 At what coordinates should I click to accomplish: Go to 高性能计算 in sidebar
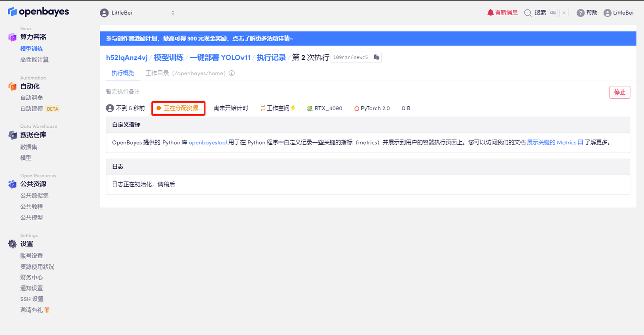(34, 60)
